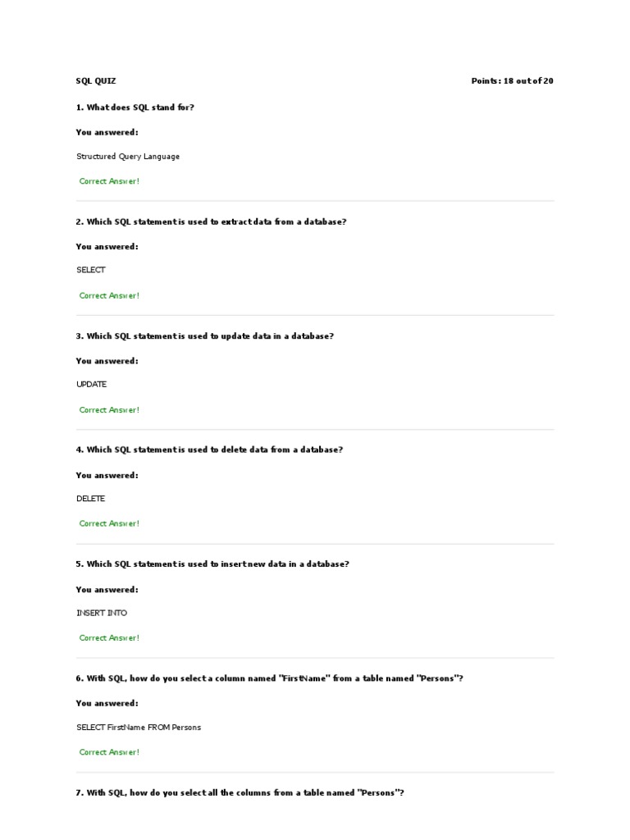This screenshot has width=630, height=840.
Task: Select question 5 about inserting new data
Action: coord(212,564)
